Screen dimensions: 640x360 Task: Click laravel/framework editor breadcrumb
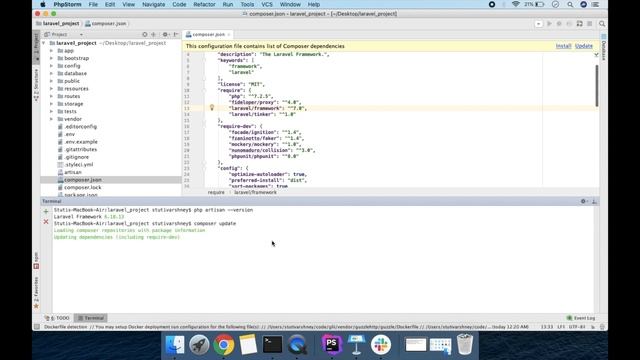click(255, 192)
